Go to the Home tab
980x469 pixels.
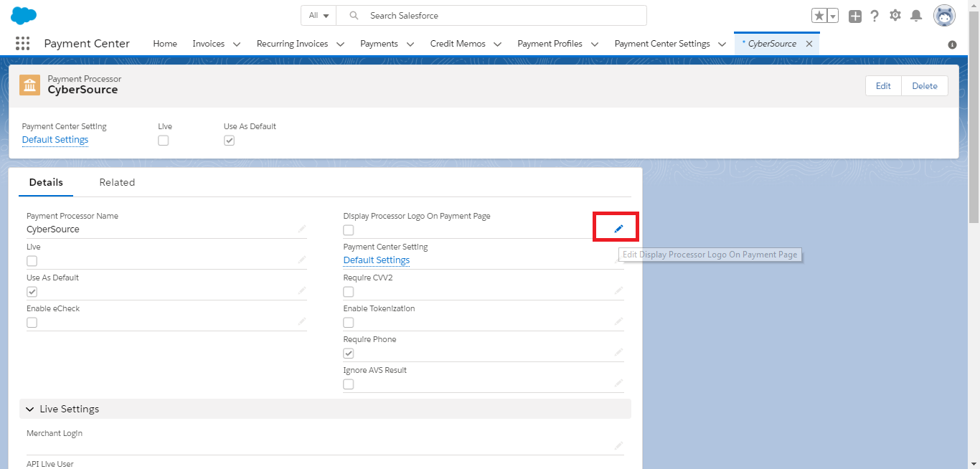[165, 44]
